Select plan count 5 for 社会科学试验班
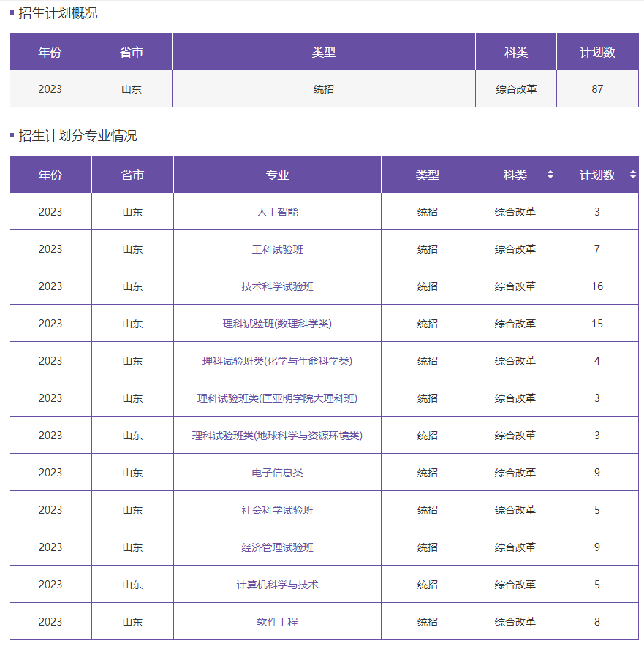This screenshot has width=644, height=646. [597, 510]
